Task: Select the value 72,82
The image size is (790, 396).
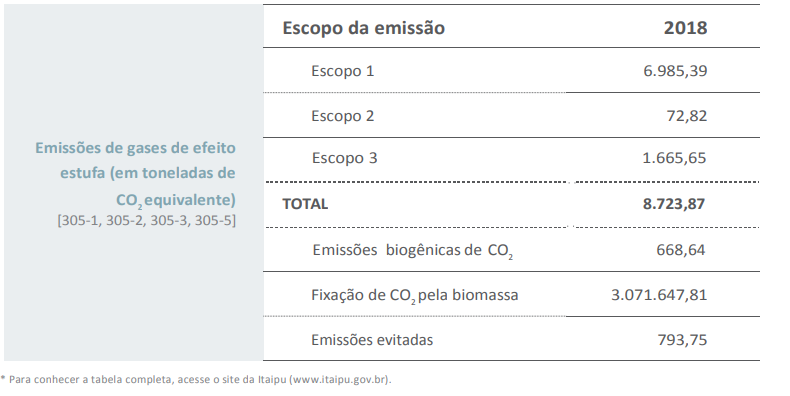Action: pos(687,116)
